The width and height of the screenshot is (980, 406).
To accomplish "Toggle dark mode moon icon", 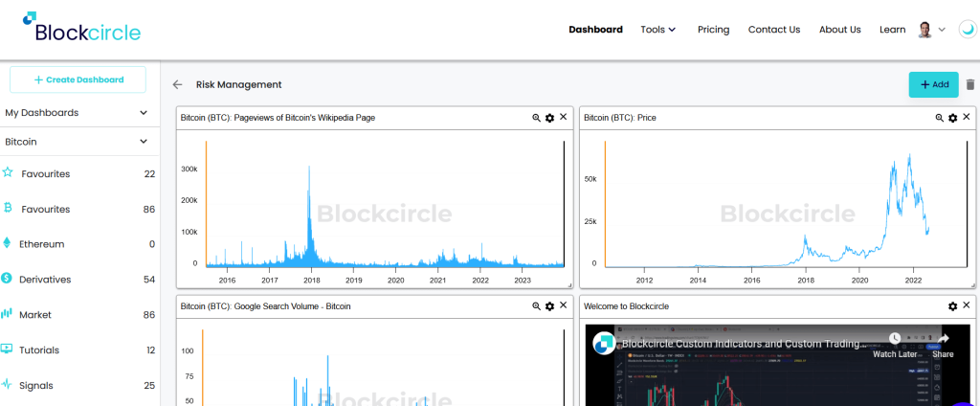I will click(x=968, y=30).
